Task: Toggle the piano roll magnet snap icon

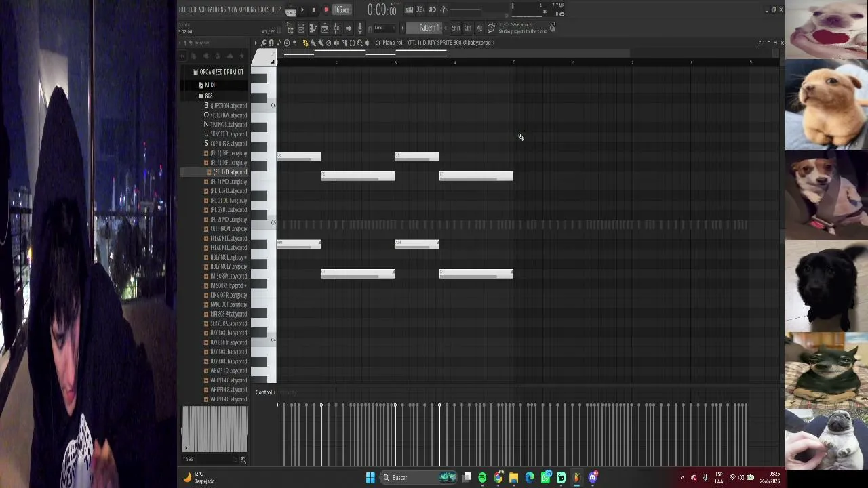Action: pyautogui.click(x=271, y=43)
